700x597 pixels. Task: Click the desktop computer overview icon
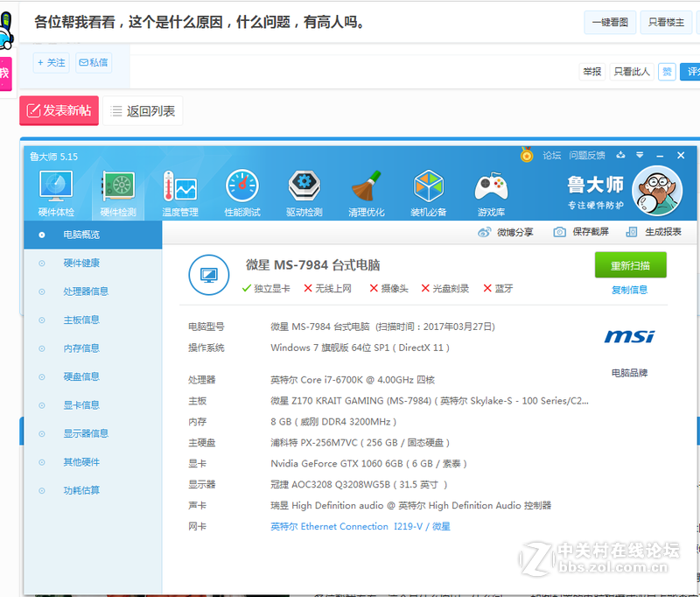209,275
